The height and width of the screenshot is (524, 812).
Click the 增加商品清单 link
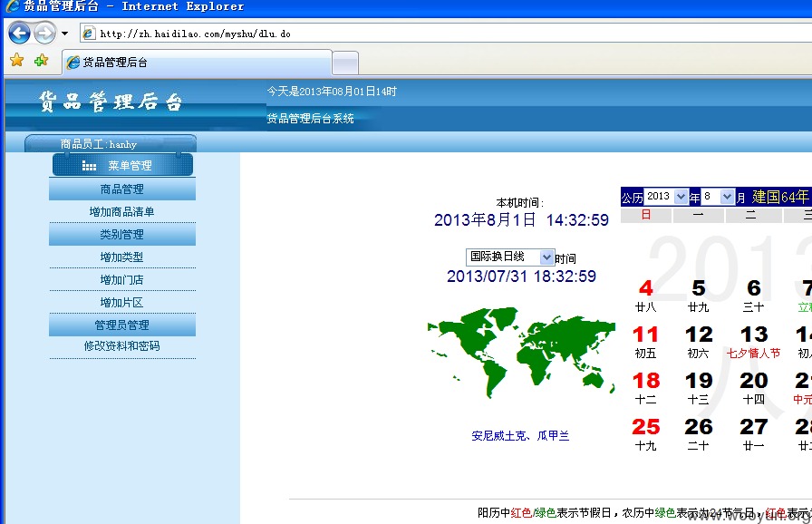coord(121,211)
